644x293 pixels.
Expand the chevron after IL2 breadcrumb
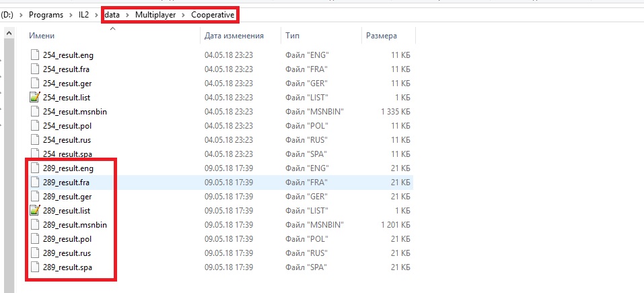click(x=96, y=15)
